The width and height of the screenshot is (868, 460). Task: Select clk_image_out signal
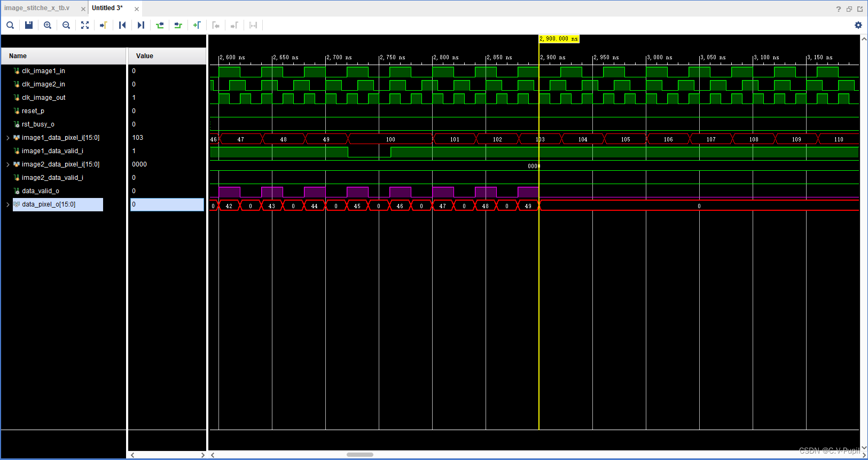click(43, 98)
